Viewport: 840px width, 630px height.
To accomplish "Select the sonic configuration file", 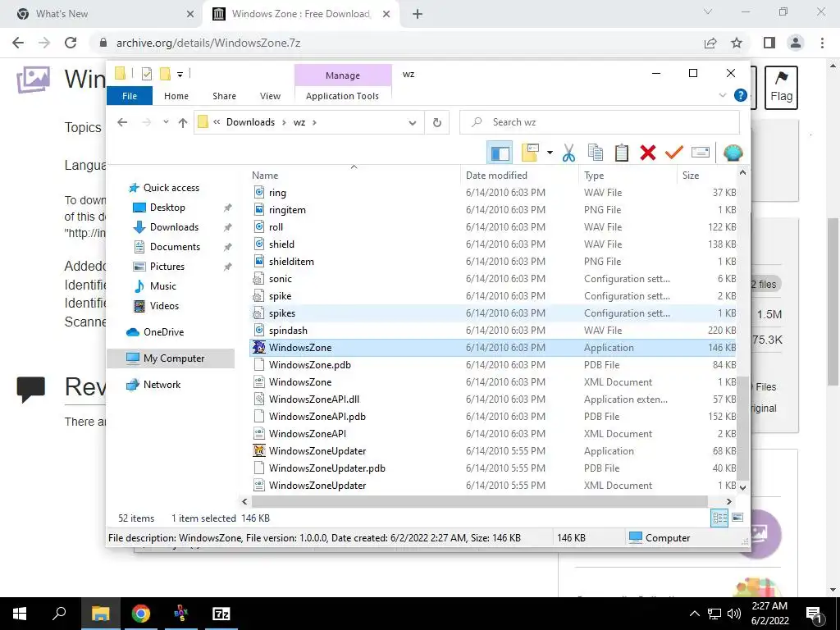I will (493, 279).
